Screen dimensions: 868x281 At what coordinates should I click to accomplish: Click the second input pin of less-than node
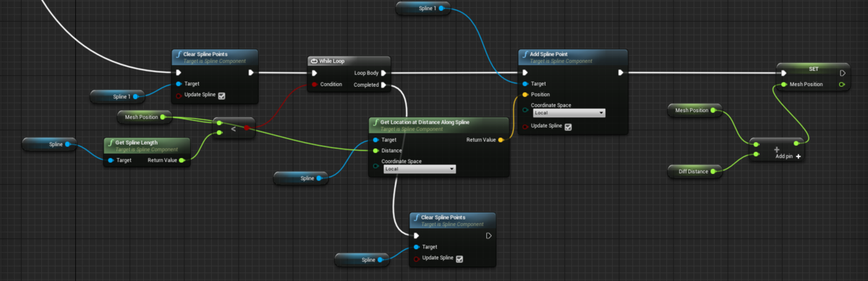click(x=220, y=133)
